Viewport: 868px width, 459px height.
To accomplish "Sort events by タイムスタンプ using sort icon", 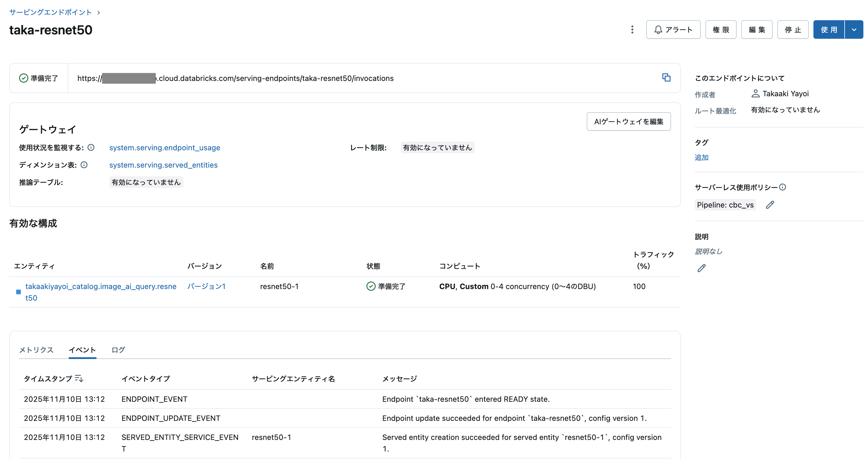I will tap(79, 378).
